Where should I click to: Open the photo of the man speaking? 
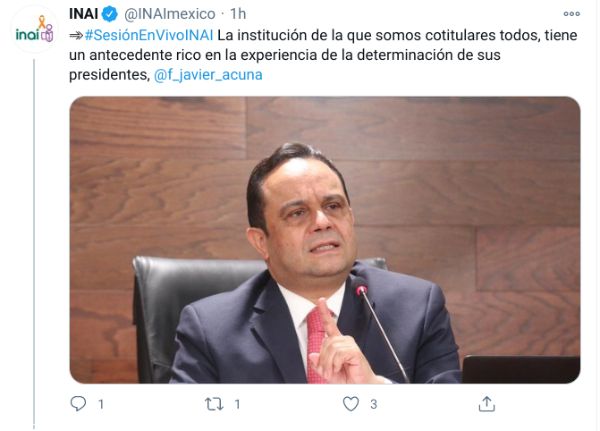(x=325, y=240)
